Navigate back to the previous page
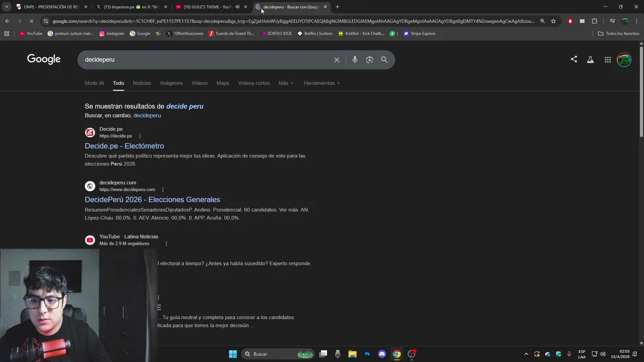The width and height of the screenshot is (644, 362). click(7, 21)
